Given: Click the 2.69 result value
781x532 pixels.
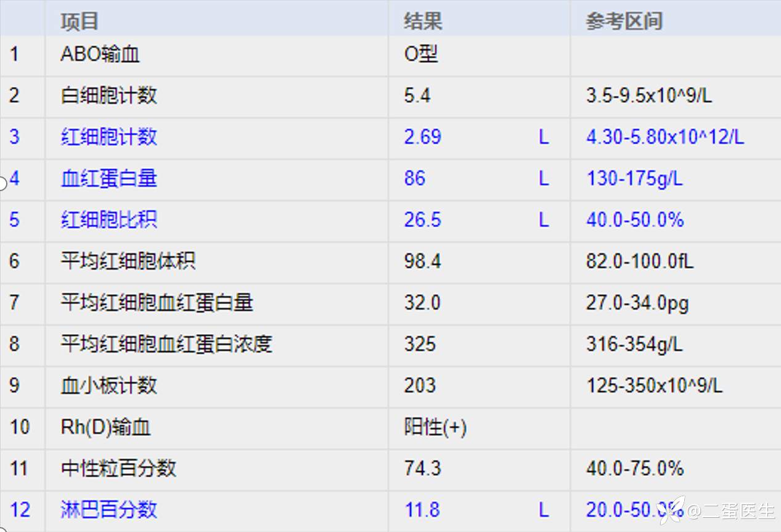Looking at the screenshot, I should point(422,137).
